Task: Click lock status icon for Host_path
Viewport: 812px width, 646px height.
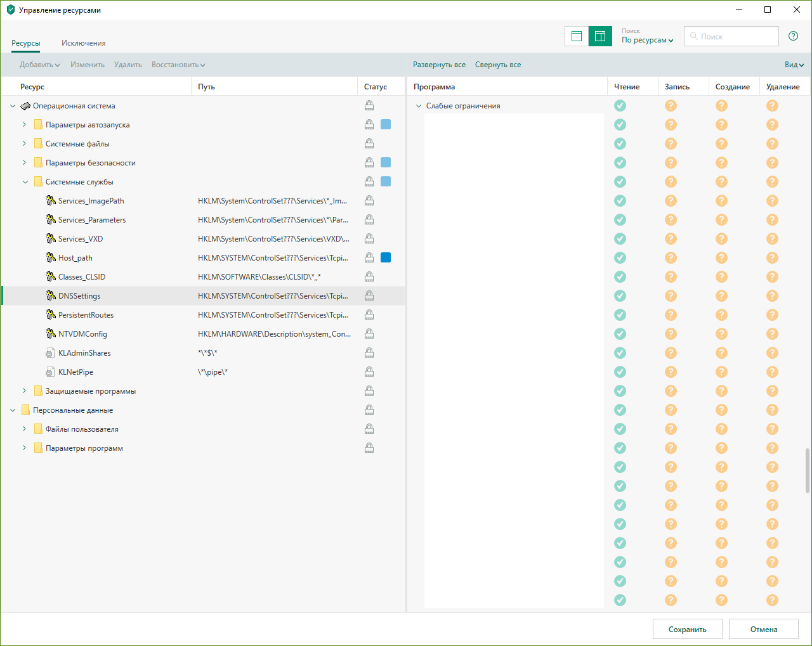Action: click(x=369, y=258)
